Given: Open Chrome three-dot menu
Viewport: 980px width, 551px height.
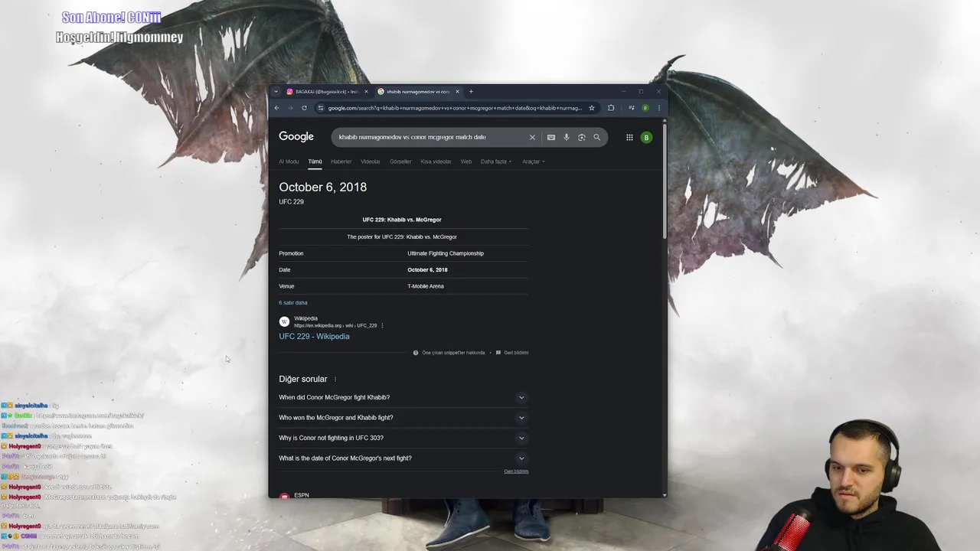Looking at the screenshot, I should click(x=658, y=108).
